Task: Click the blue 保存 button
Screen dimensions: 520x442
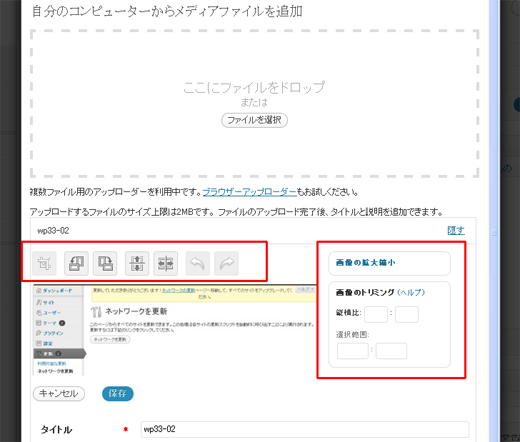Action: (118, 393)
